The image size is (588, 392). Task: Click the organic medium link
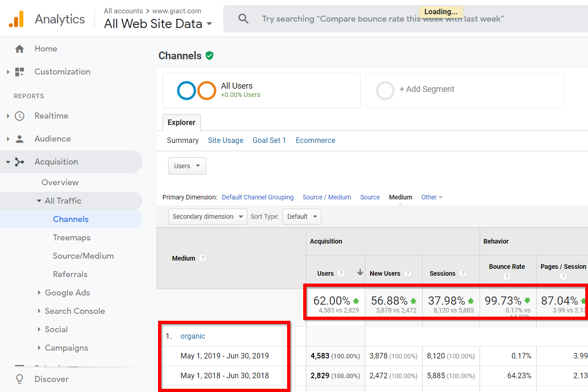(x=193, y=336)
